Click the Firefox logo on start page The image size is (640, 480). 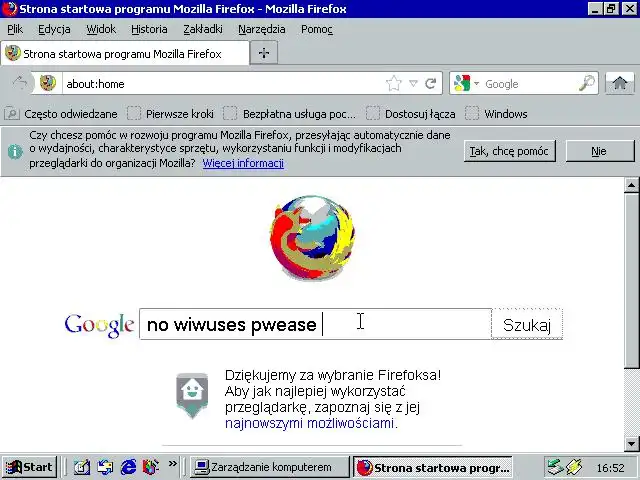[x=312, y=238]
